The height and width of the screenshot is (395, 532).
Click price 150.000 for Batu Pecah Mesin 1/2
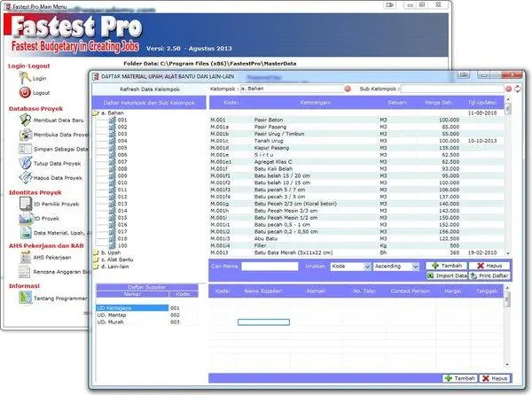(x=449, y=218)
